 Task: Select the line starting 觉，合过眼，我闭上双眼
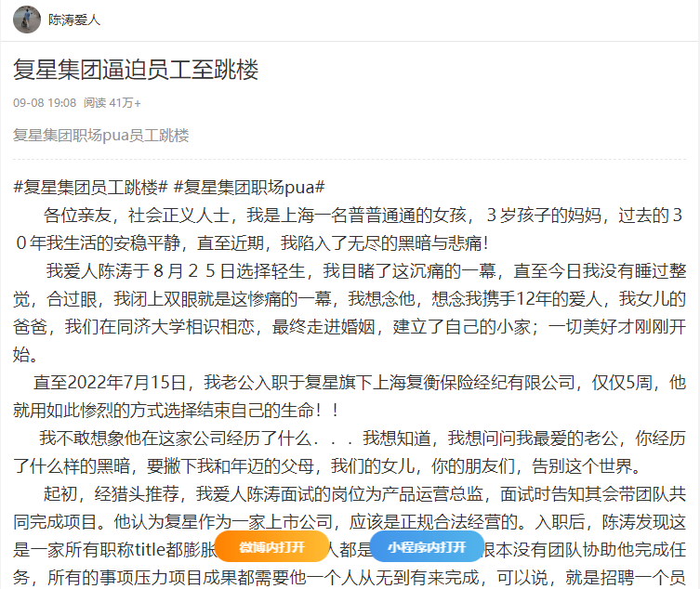point(350,298)
